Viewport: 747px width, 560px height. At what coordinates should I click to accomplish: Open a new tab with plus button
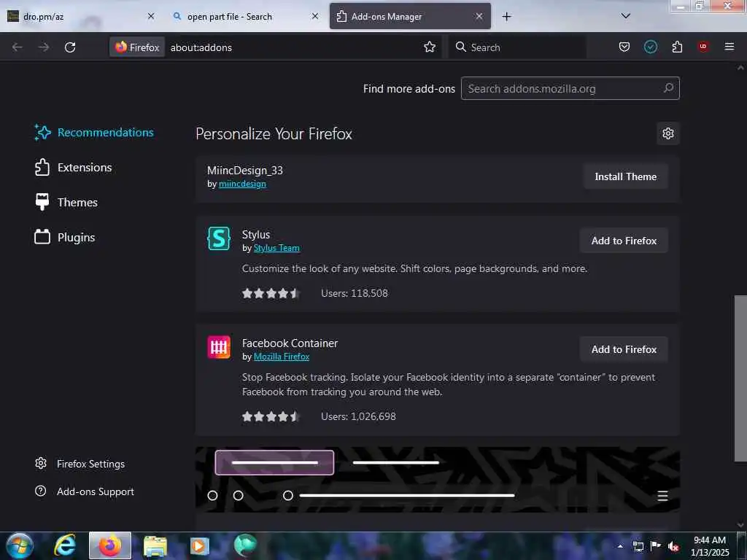click(x=506, y=17)
